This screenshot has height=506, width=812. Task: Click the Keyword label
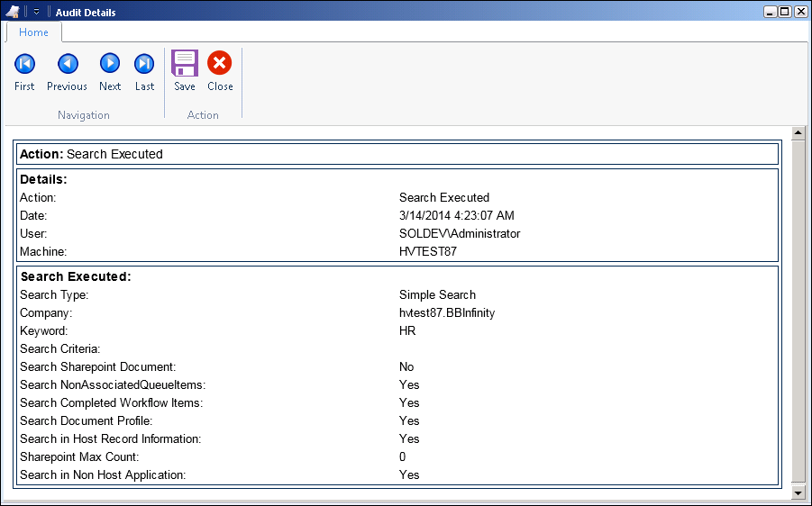click(44, 331)
